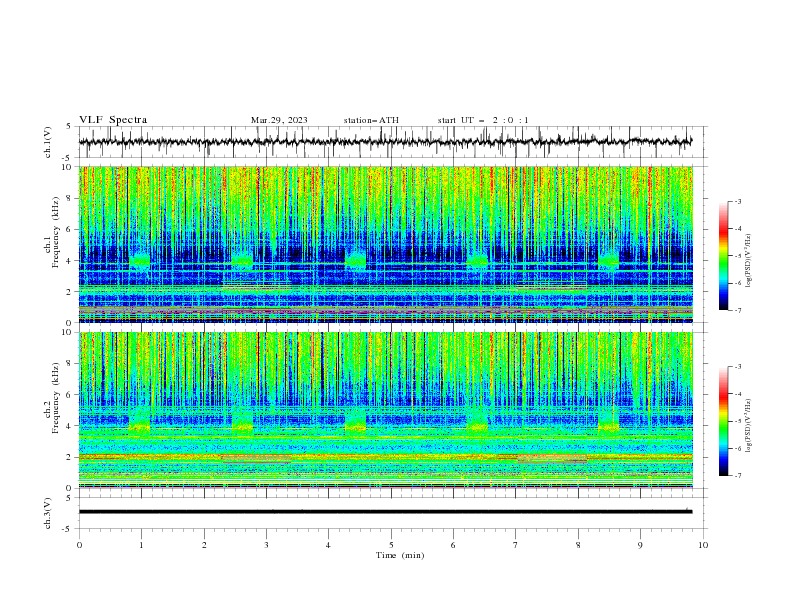Image resolution: width=792 pixels, height=612 pixels.
Task: Click the 'VLF Spectra' title text
Action: click(113, 120)
